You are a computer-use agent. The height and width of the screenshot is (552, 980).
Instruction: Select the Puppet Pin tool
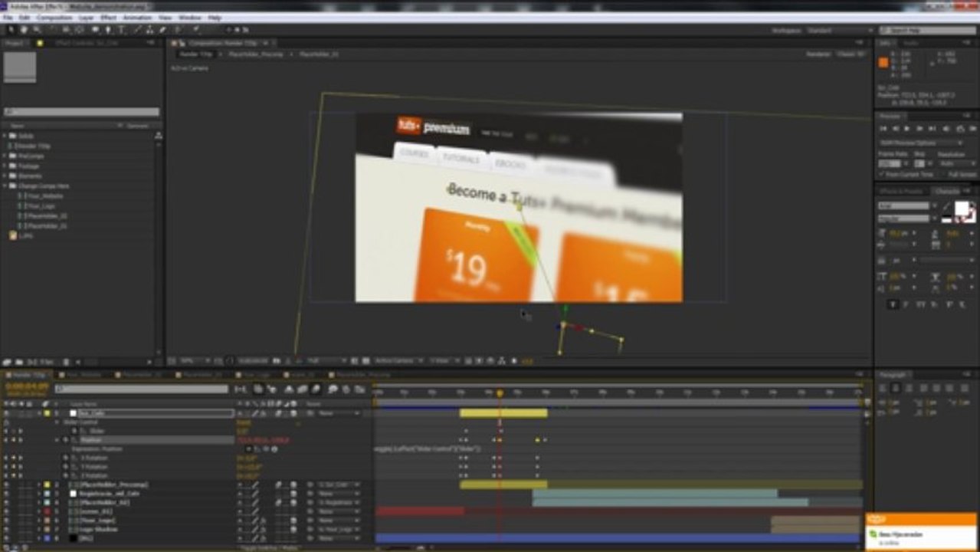tap(195, 30)
